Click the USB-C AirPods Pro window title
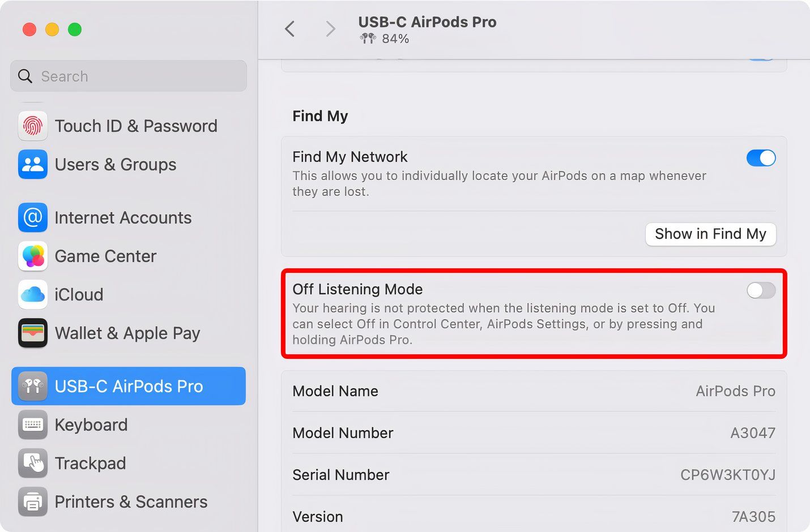Viewport: 810px width, 532px height. pyautogui.click(x=427, y=22)
